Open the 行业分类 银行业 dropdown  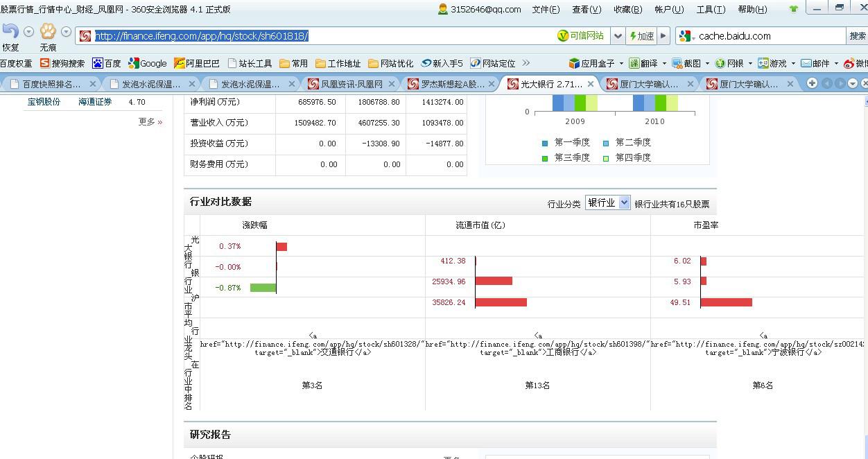(608, 203)
